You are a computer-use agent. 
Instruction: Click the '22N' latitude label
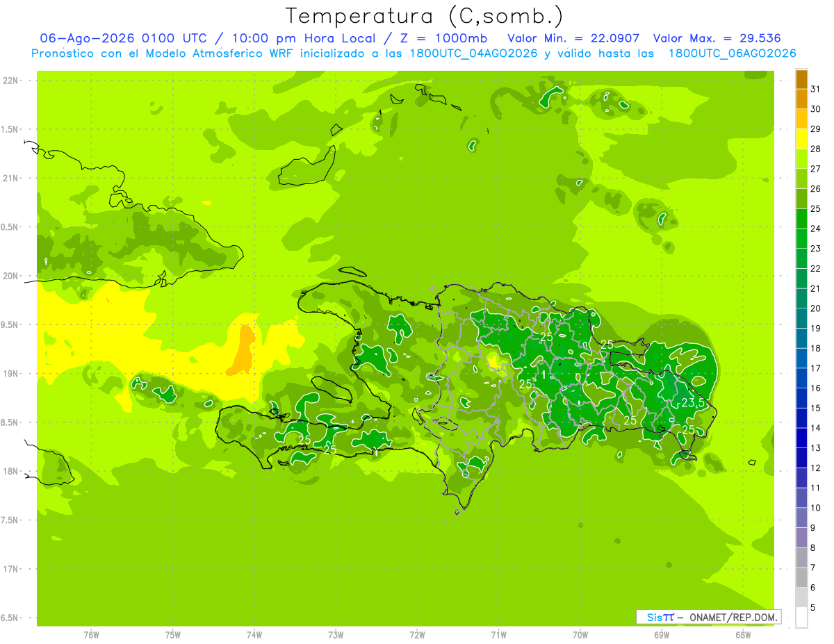[x=11, y=80]
